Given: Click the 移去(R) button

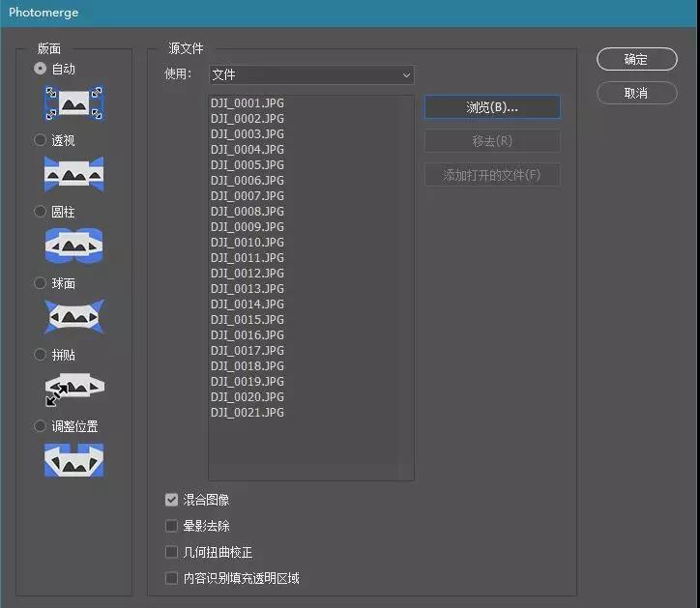Looking at the screenshot, I should click(x=492, y=141).
